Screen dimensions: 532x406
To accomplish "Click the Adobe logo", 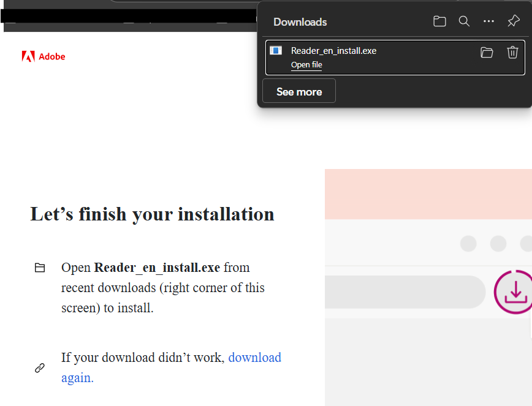I will coord(44,56).
